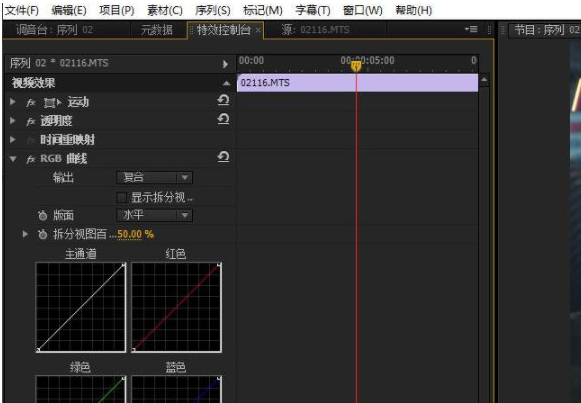Expand the 时间重映射 properties

coord(13,140)
